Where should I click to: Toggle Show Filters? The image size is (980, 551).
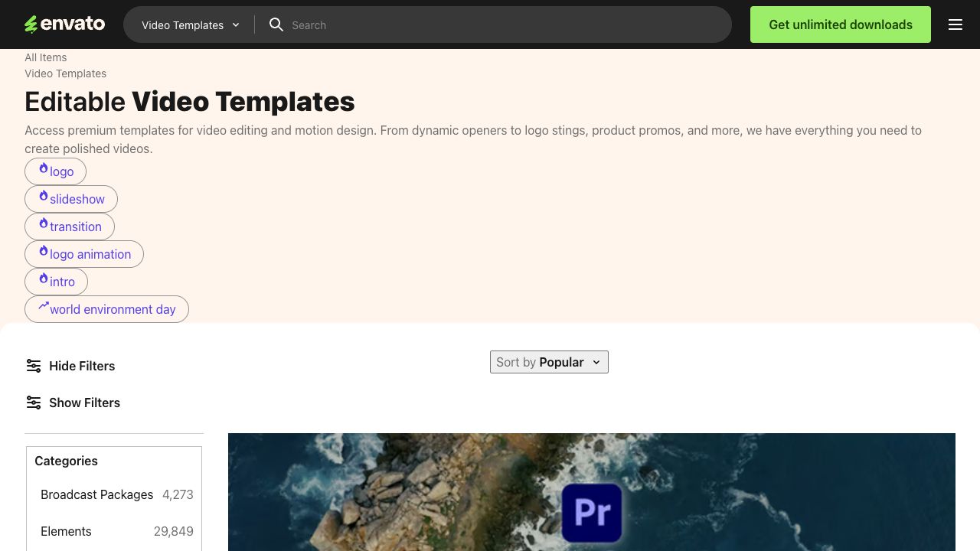pos(84,403)
